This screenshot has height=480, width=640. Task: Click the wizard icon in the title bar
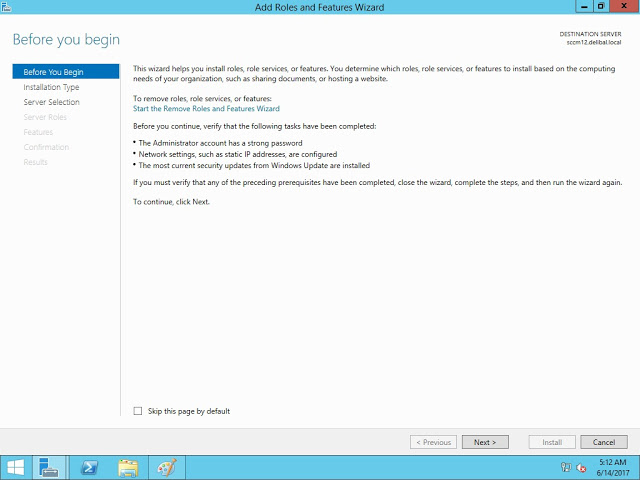[7, 7]
